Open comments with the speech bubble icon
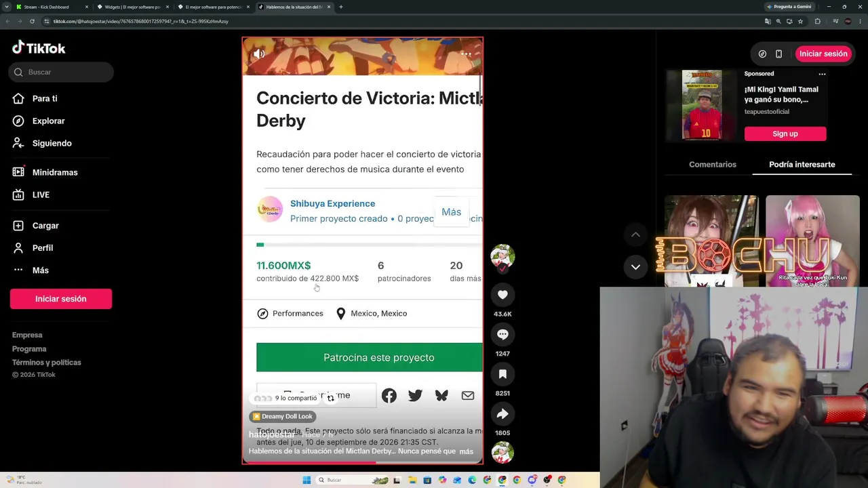The height and width of the screenshot is (488, 868). tap(502, 334)
